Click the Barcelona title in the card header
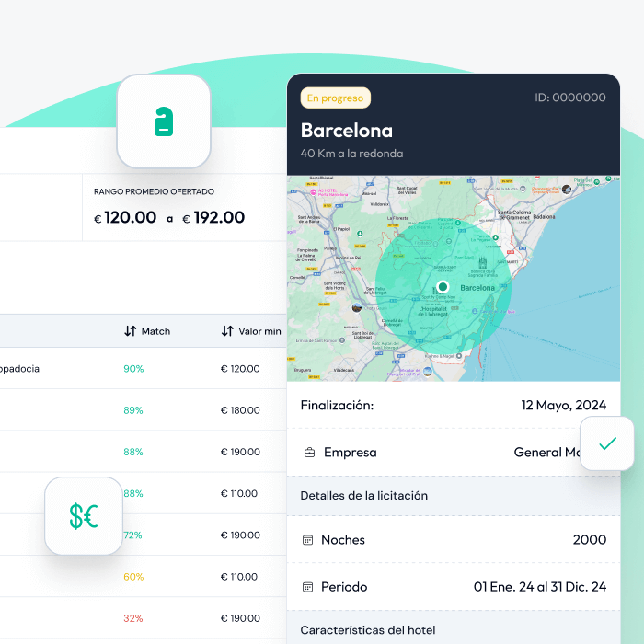Image resolution: width=644 pixels, height=644 pixels. [x=347, y=130]
